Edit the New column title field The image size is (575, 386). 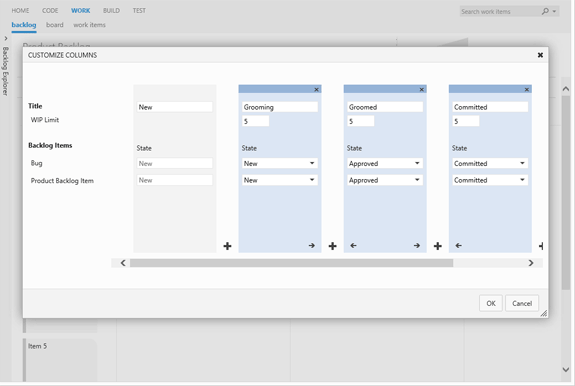coord(175,107)
